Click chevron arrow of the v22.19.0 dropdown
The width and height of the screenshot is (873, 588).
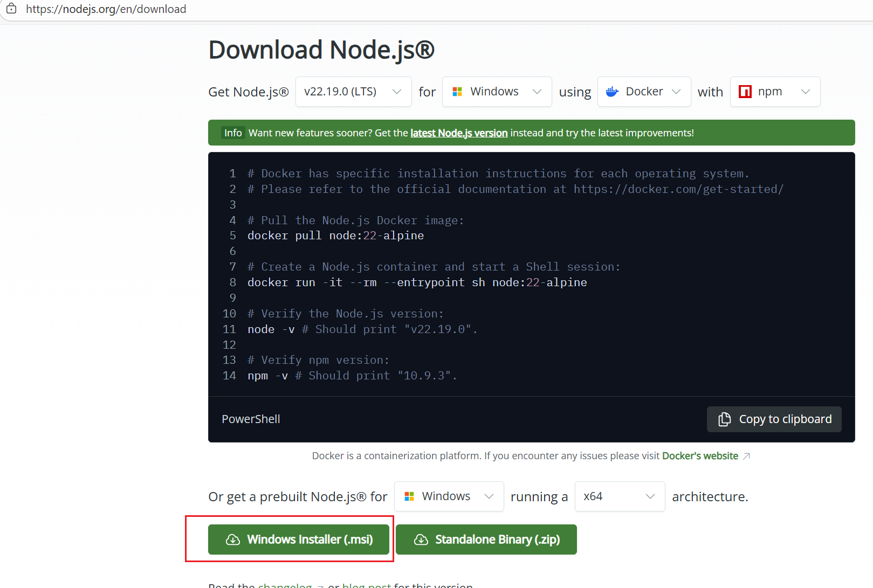click(x=397, y=92)
